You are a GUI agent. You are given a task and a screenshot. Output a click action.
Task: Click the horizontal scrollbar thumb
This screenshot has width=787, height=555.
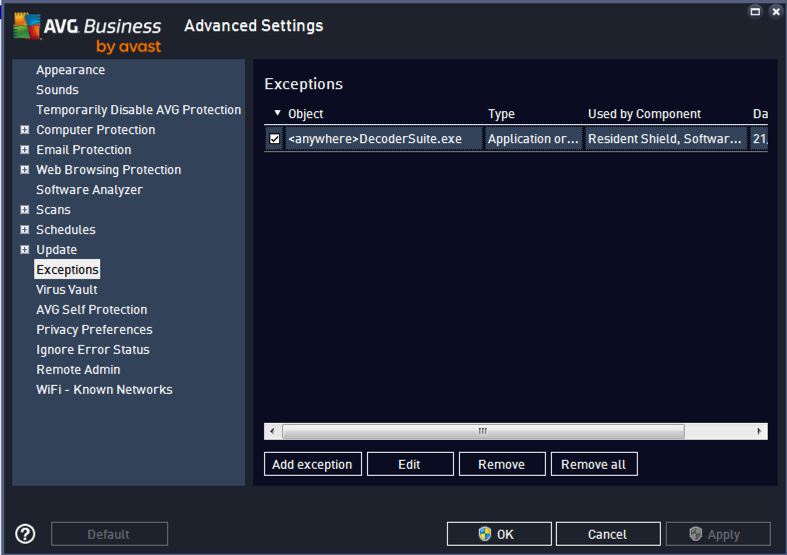pos(483,431)
